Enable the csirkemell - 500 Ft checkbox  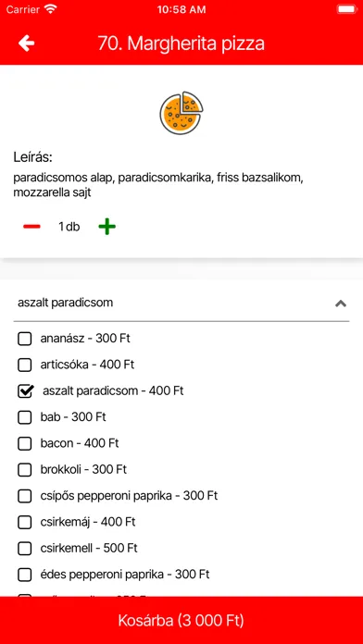coord(25,549)
